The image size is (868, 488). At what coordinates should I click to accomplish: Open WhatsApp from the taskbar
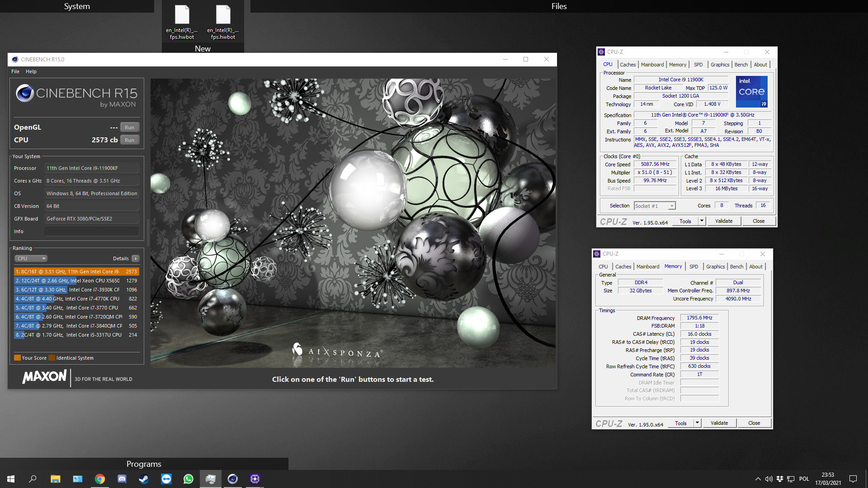[x=188, y=479]
